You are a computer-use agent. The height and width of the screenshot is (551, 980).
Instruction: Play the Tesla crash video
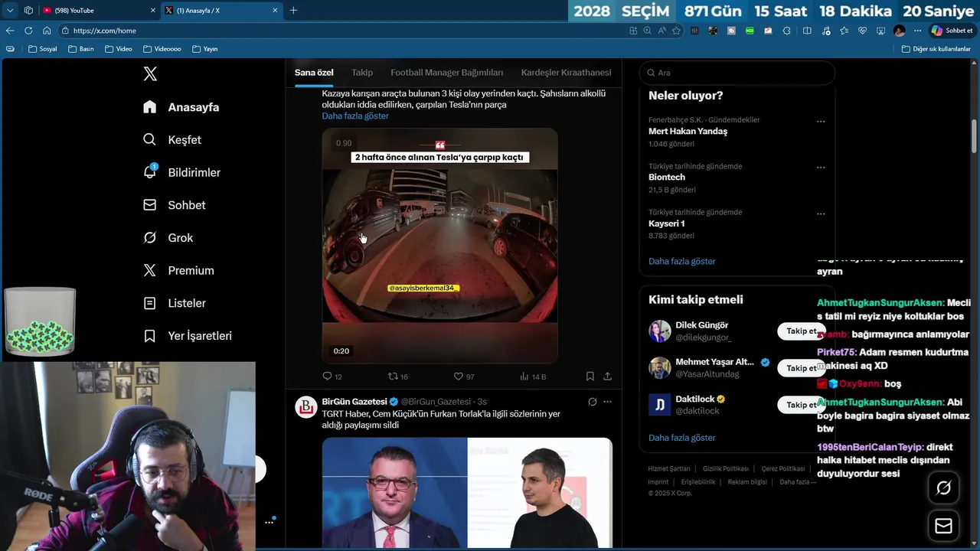click(x=439, y=246)
